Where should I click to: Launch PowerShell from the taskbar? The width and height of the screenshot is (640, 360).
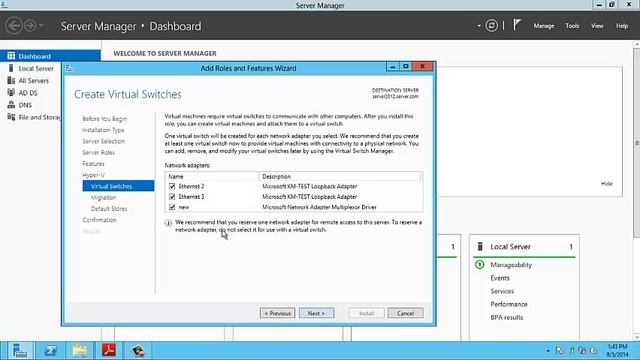(50, 351)
